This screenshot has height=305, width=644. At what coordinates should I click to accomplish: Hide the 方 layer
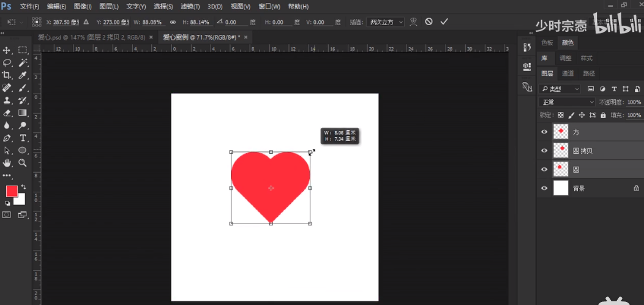click(x=544, y=132)
